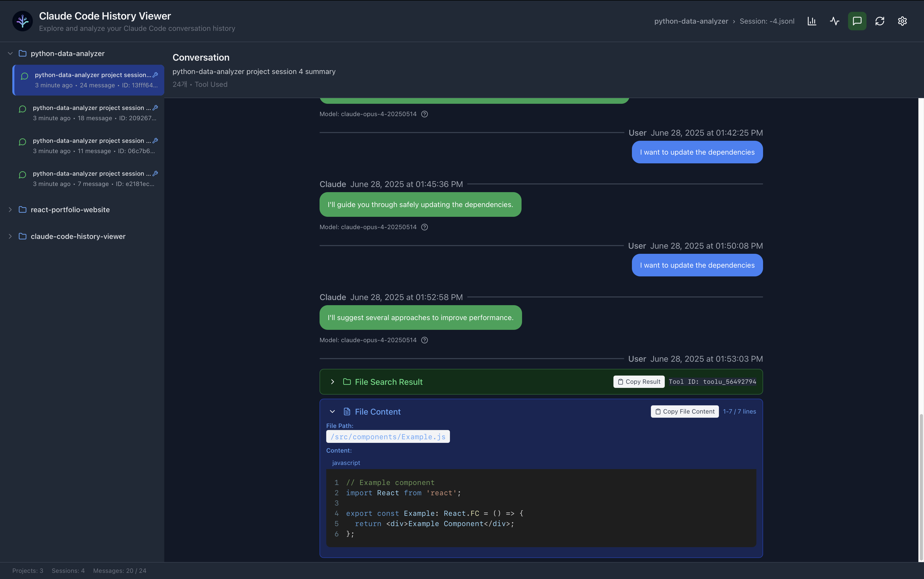Click model info icon below 01:52:58 PM reply
This screenshot has width=924, height=579.
[424, 340]
